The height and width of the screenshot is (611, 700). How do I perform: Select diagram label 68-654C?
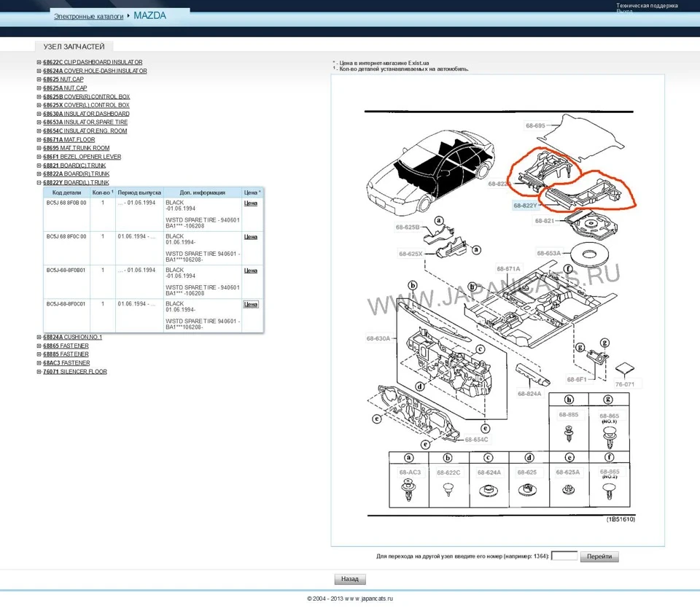pos(476,440)
